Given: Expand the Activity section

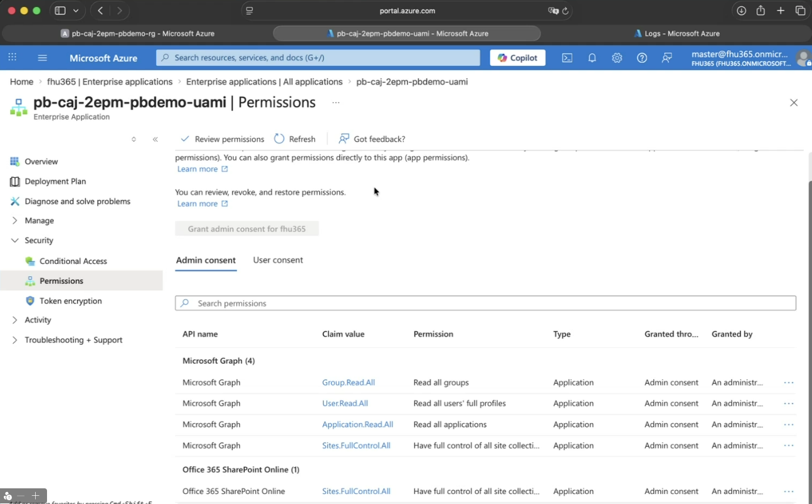Looking at the screenshot, I should [15, 320].
